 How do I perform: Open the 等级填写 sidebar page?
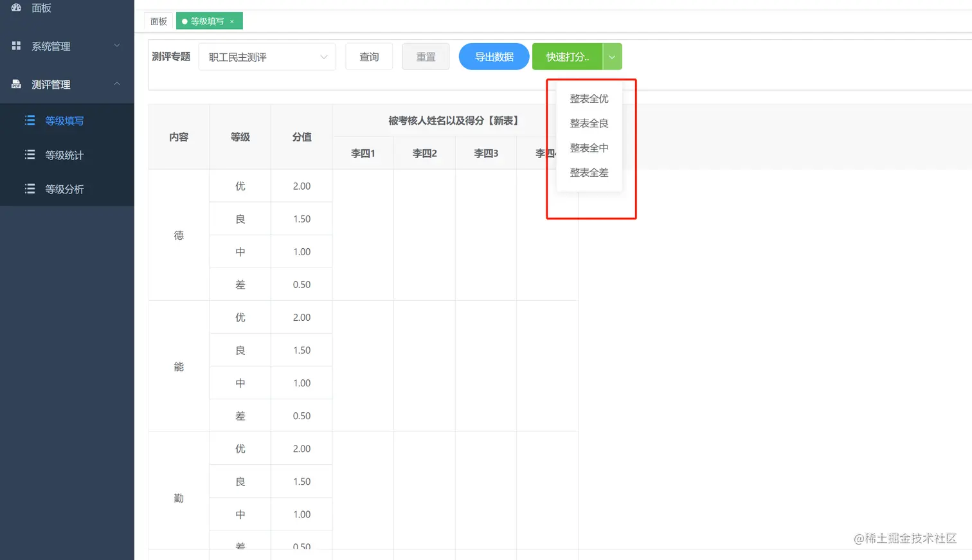pyautogui.click(x=64, y=121)
